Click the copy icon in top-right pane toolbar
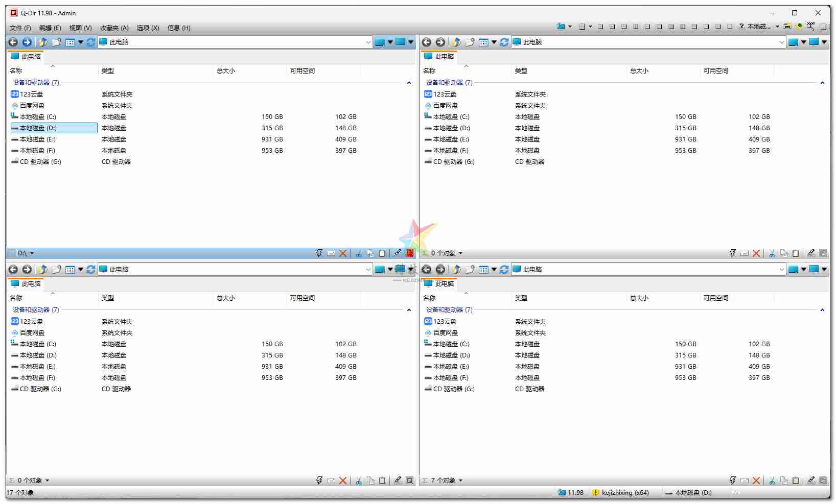 (784, 253)
